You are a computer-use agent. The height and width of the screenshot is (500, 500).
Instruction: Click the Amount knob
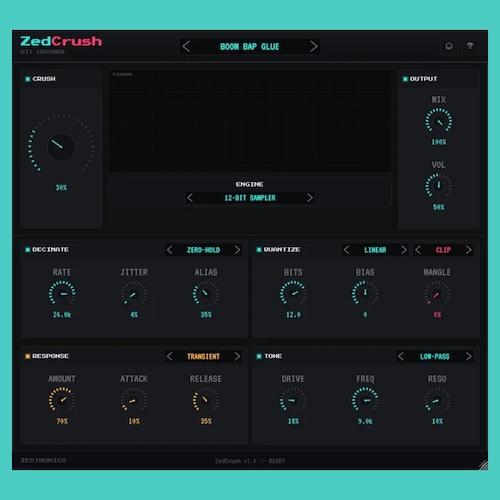pyautogui.click(x=62, y=400)
